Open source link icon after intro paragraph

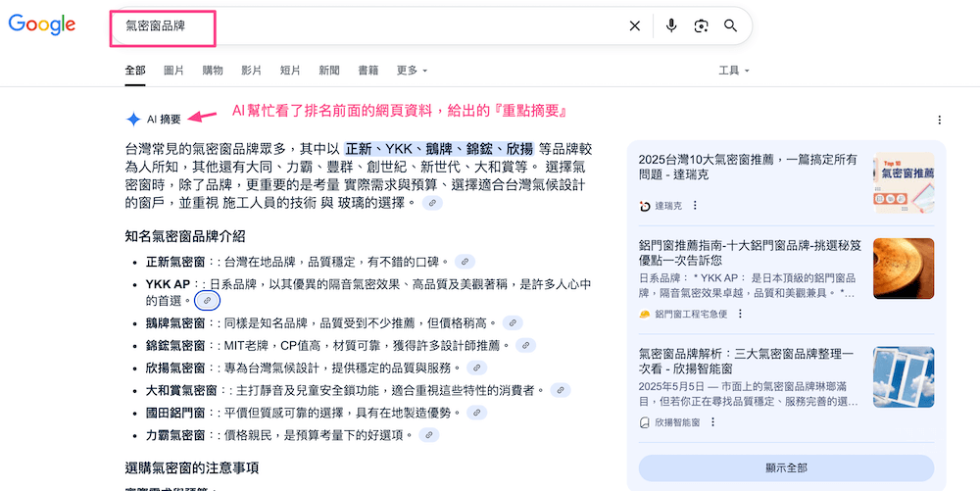click(432, 203)
